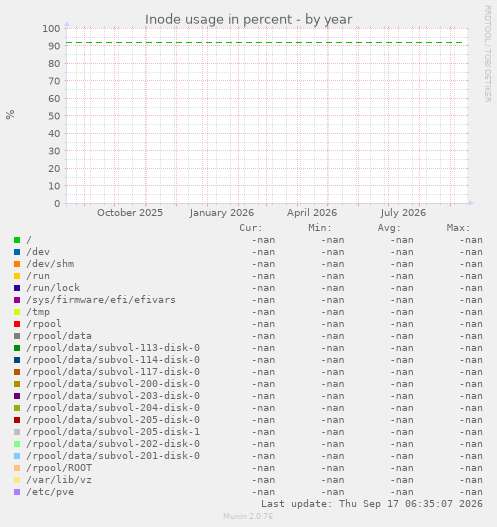Viewport: 497px width, 527px height.
Task: Click the swatch for subvol-117-disk-0
Action: coord(17,372)
